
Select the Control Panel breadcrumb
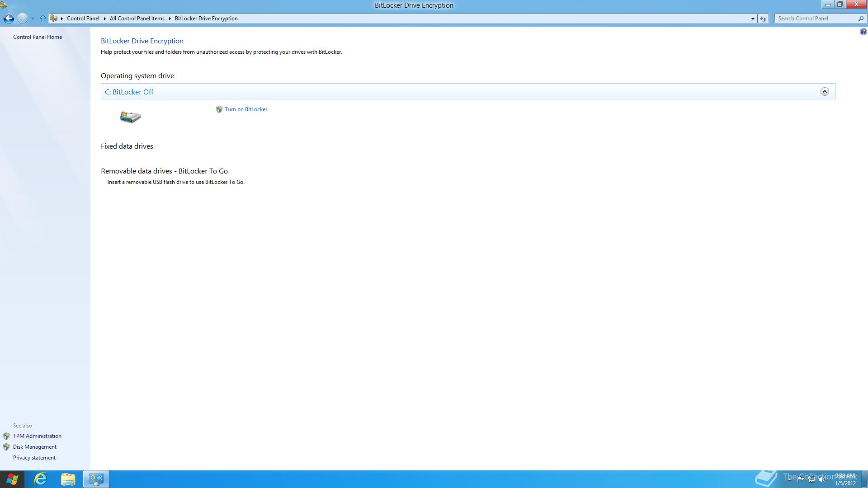[x=83, y=19]
